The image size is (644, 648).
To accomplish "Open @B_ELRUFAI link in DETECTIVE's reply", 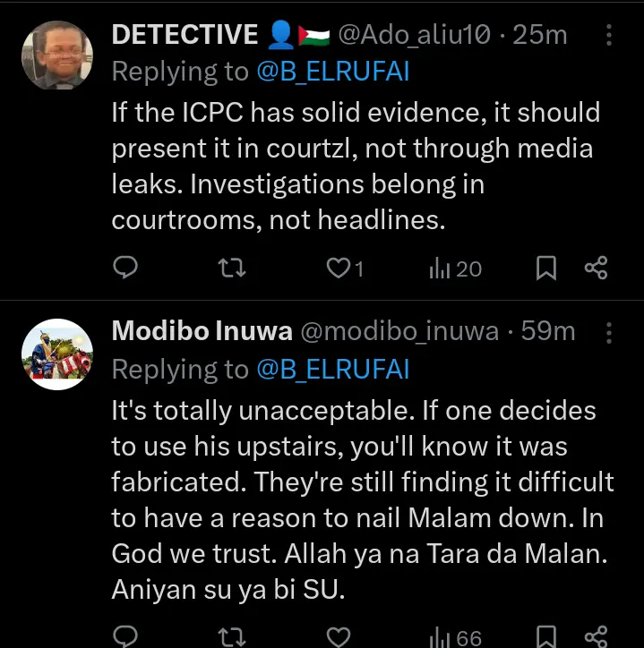I will [x=332, y=72].
